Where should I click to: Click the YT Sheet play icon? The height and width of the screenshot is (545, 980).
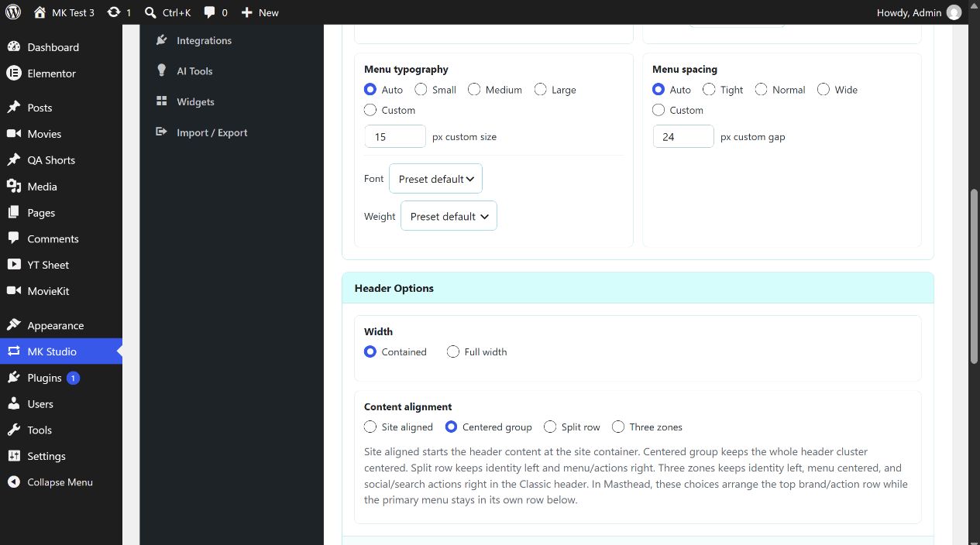click(x=14, y=265)
